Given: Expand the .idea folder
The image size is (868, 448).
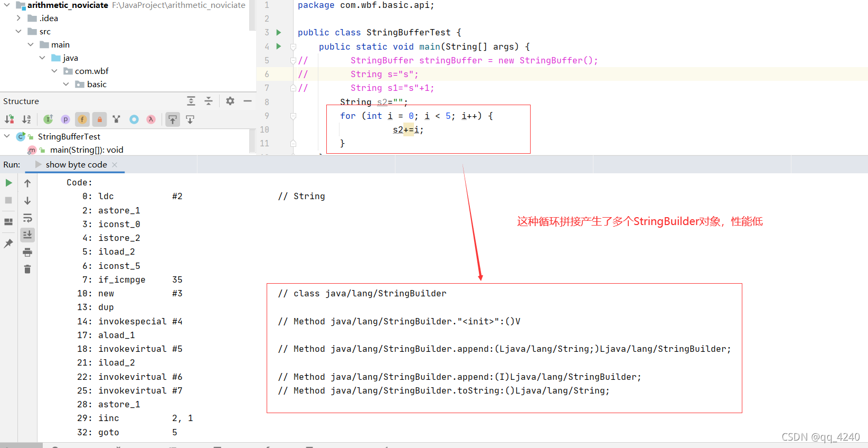Looking at the screenshot, I should pyautogui.click(x=19, y=18).
